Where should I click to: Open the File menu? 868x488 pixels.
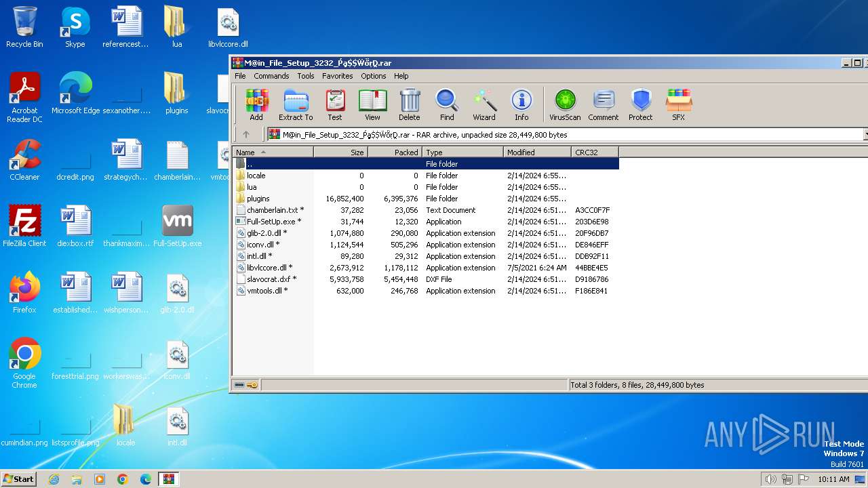pyautogui.click(x=240, y=76)
